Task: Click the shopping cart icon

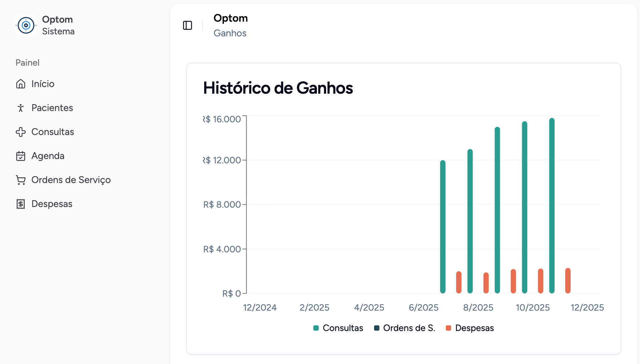Action: (21, 180)
